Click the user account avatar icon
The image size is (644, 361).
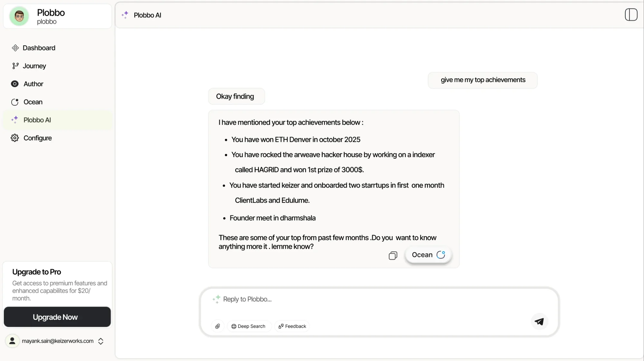click(12, 341)
